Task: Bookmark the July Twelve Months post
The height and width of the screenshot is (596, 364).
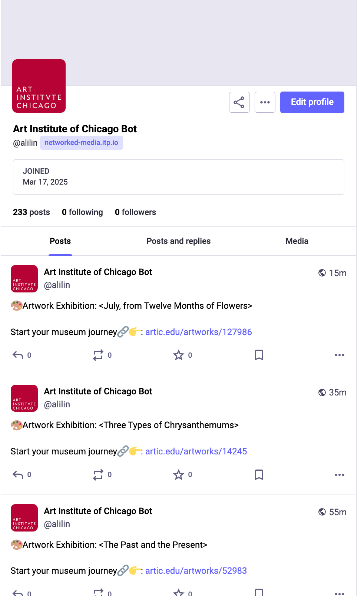Action: (x=259, y=355)
